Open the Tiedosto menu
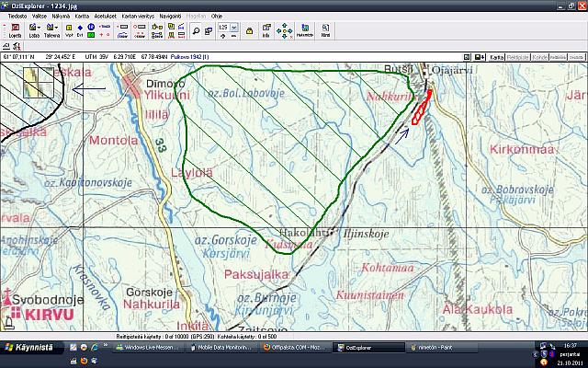 (17, 16)
